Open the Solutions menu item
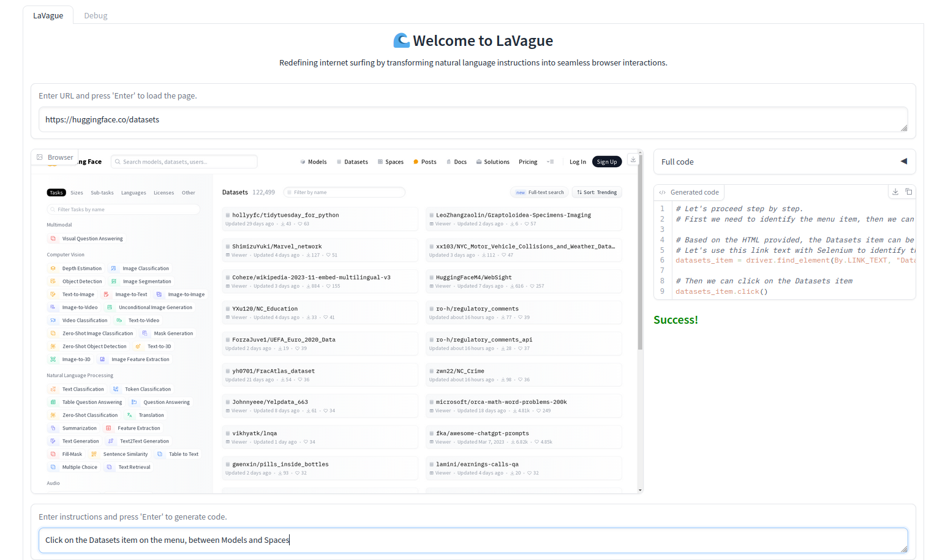 coord(493,162)
